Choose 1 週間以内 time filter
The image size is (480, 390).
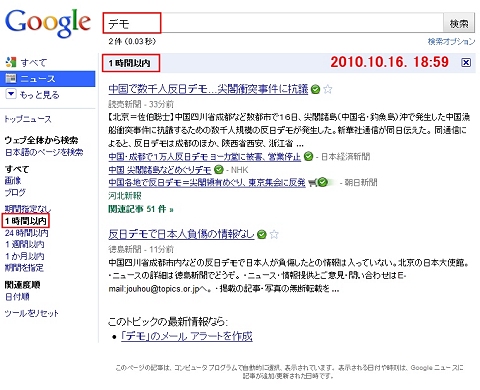[x=24, y=244]
